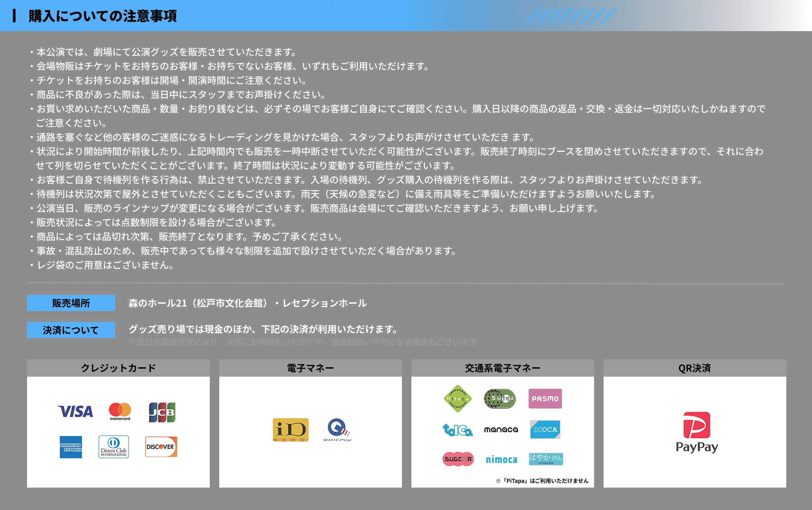Select the JCB card logo
This screenshot has width=812, height=510.
tap(162, 412)
